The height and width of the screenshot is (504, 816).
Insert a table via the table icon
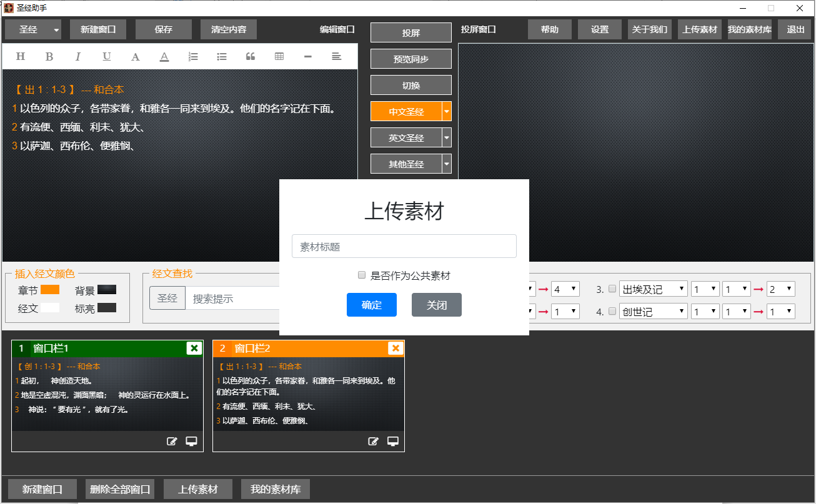click(x=279, y=57)
